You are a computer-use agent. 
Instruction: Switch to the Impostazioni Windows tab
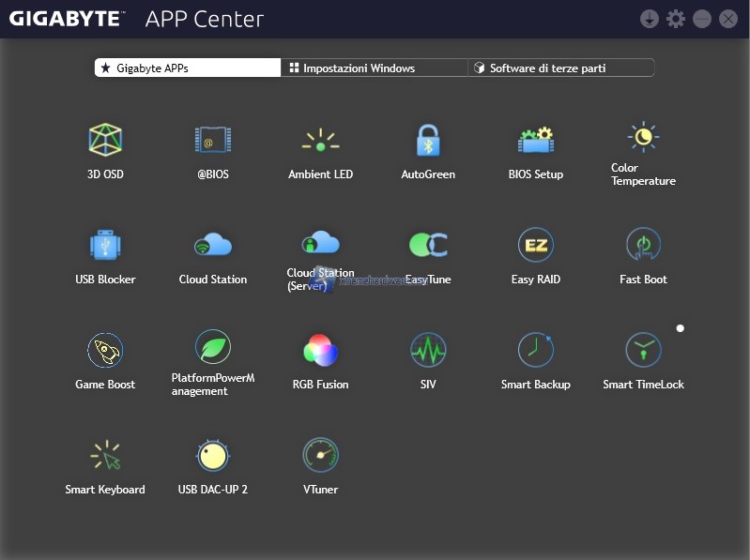tap(374, 68)
